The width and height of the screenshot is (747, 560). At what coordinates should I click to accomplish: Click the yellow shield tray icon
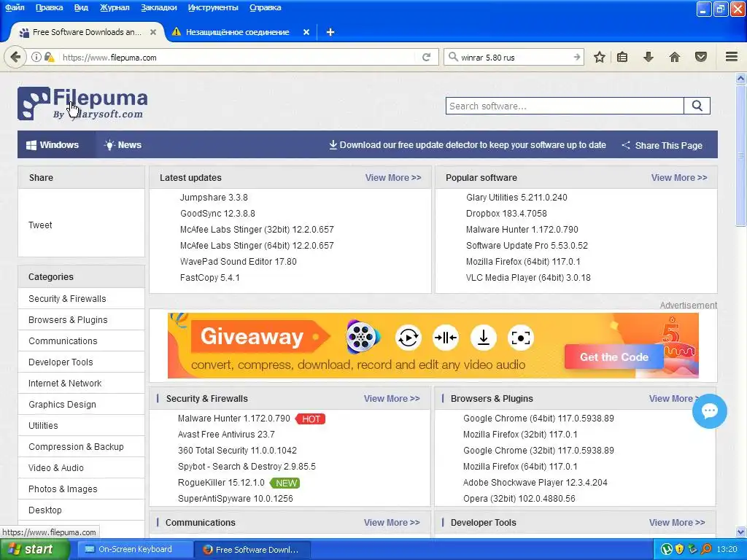click(x=680, y=549)
